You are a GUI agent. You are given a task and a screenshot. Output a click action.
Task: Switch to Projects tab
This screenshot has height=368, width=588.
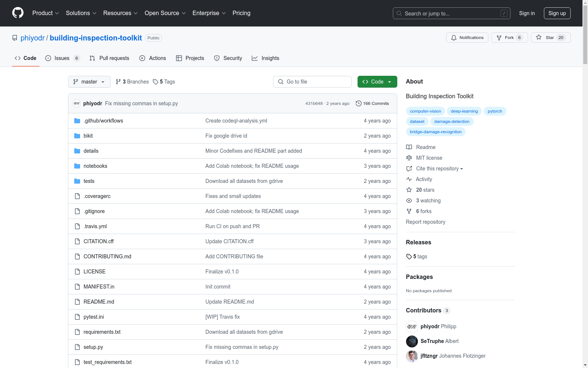190,58
